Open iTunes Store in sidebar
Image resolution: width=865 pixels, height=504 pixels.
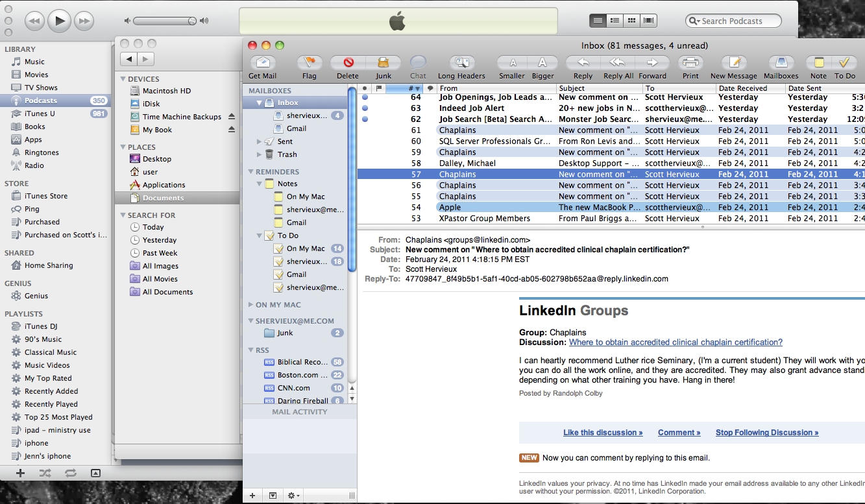tap(45, 196)
